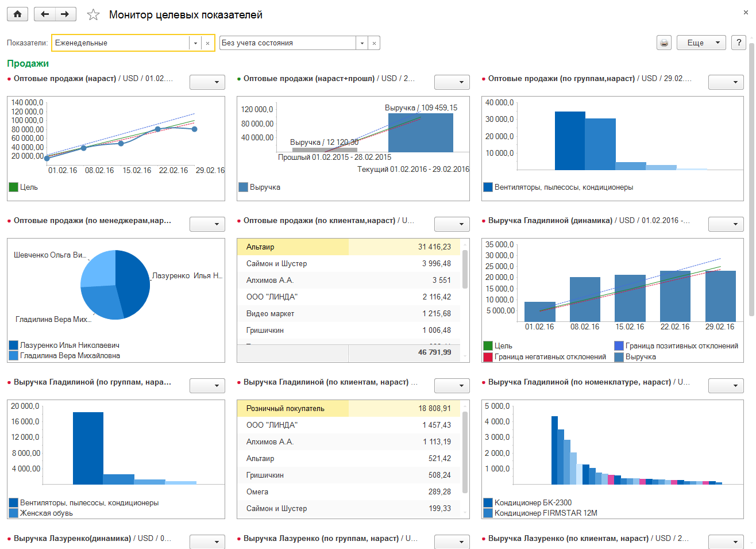Viewport: 756px width, 549px height.
Task: Select Альтаир row with 521,42
Action: click(x=349, y=458)
